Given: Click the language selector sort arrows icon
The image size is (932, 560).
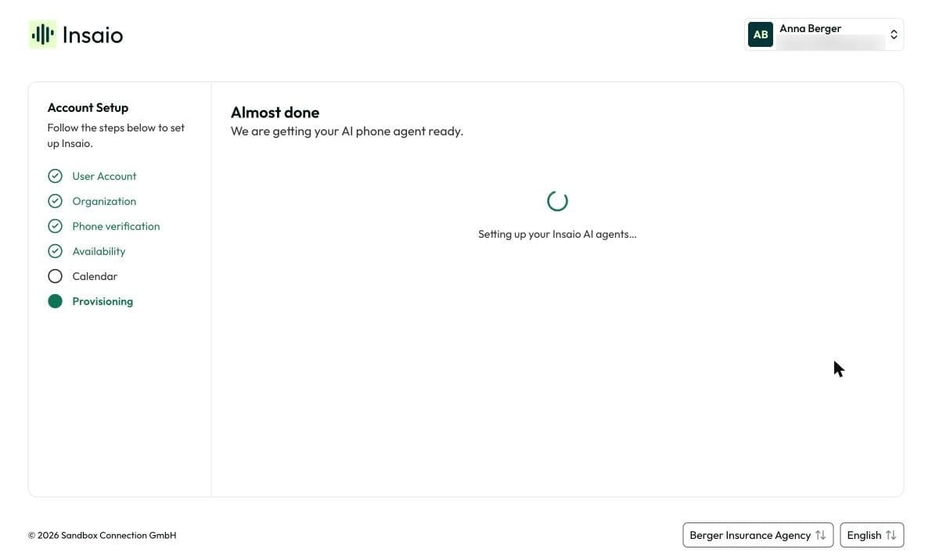Looking at the screenshot, I should 891,535.
